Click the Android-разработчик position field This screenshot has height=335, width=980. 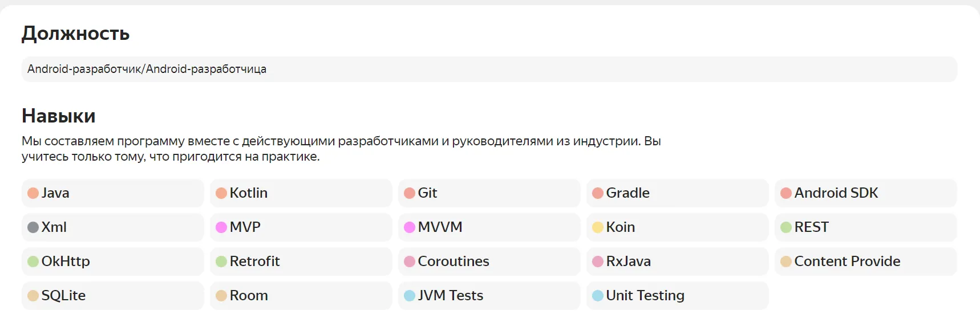[489, 69]
